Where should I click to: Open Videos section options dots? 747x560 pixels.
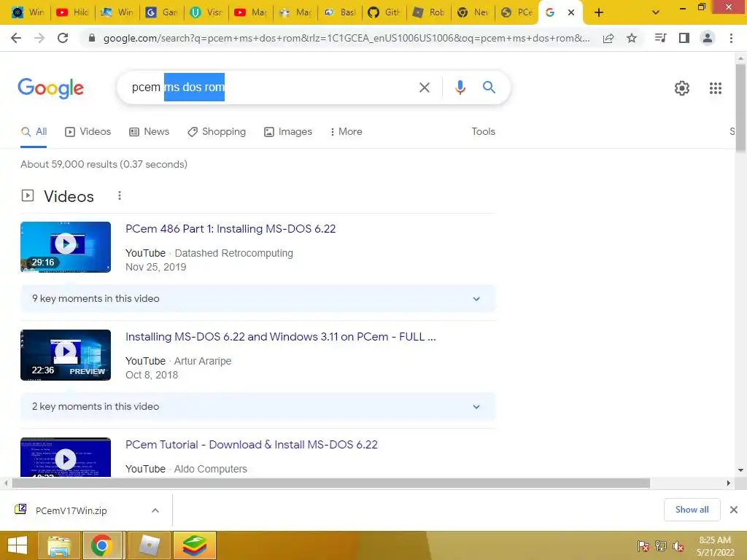pyautogui.click(x=120, y=195)
